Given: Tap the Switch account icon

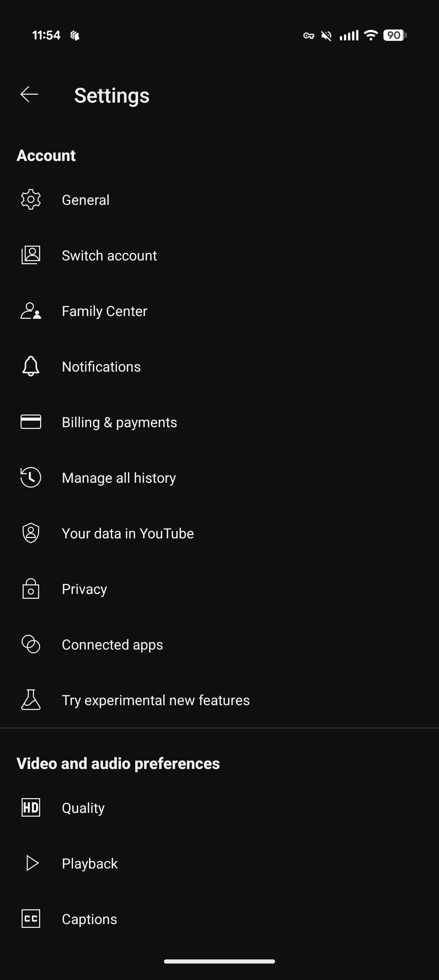Looking at the screenshot, I should pyautogui.click(x=31, y=255).
